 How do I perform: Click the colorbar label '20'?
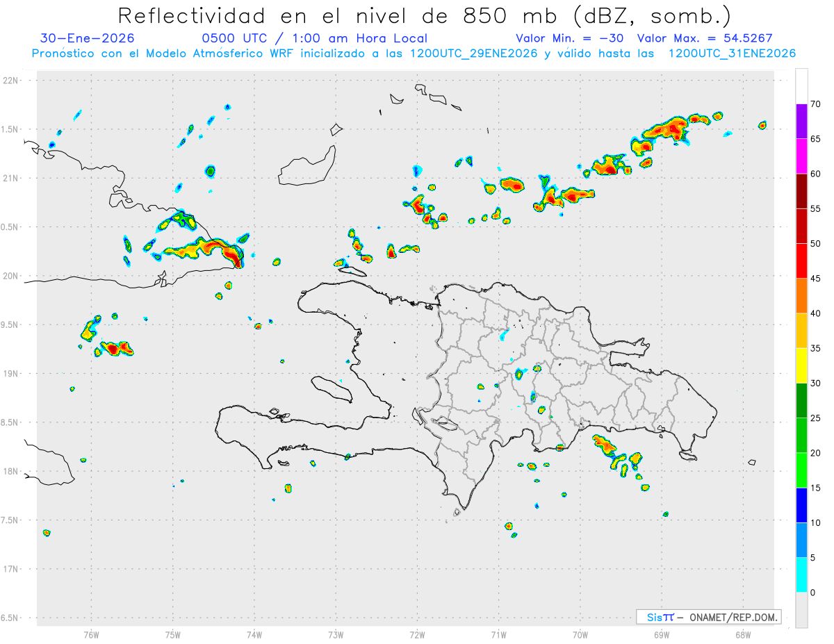pos(816,453)
